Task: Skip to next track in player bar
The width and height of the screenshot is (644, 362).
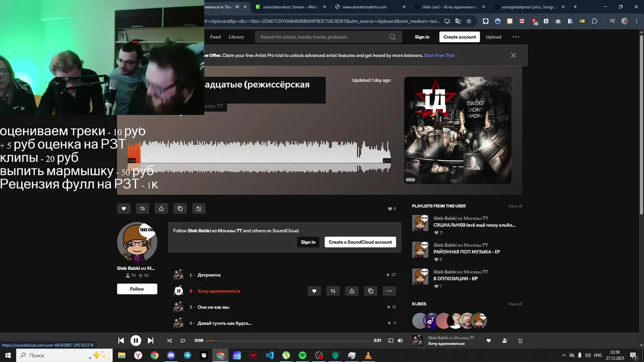Action: click(150, 340)
